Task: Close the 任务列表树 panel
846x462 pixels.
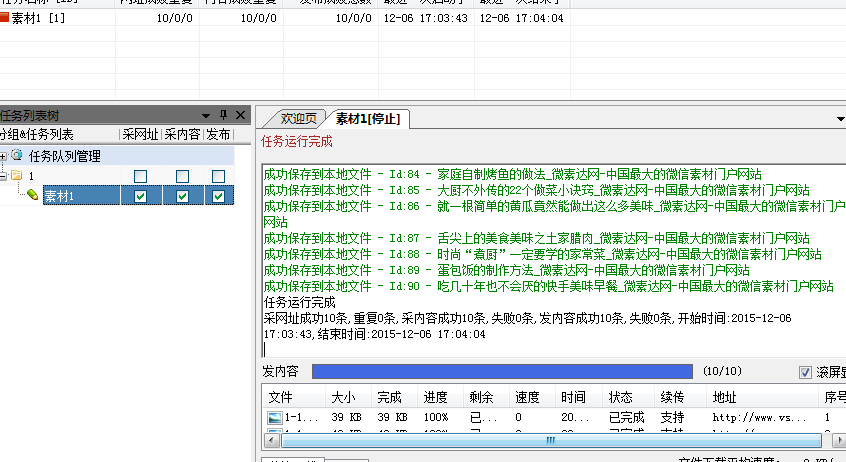Action: pos(241,115)
